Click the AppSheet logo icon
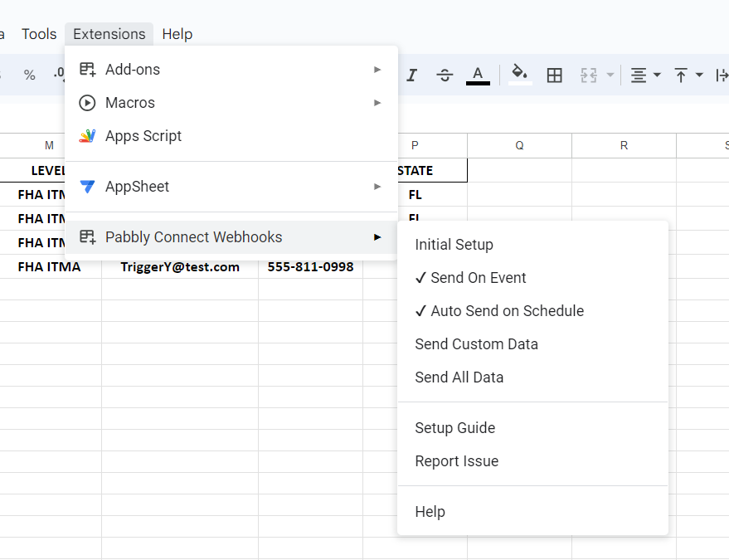729x560 pixels. click(x=87, y=187)
